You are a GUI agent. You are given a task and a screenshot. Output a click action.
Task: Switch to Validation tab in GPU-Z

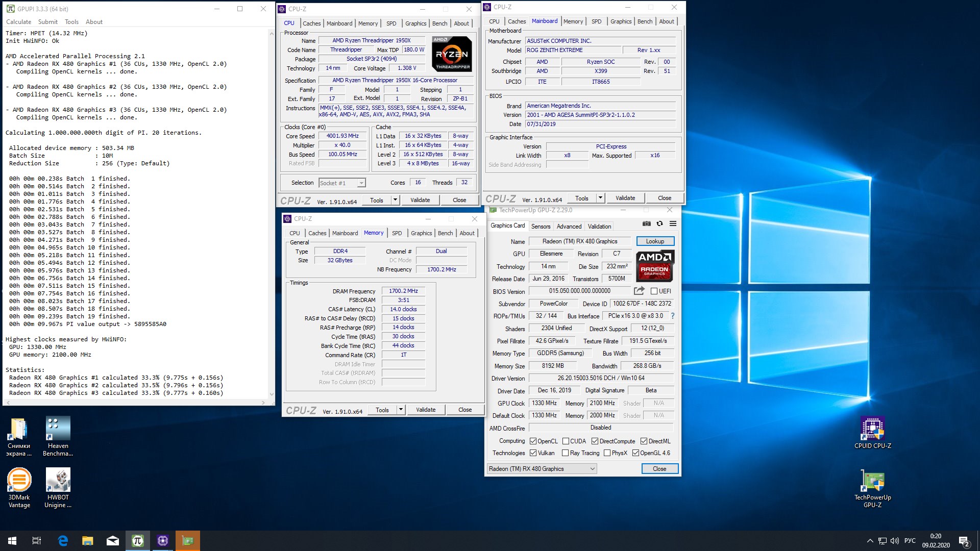click(599, 227)
